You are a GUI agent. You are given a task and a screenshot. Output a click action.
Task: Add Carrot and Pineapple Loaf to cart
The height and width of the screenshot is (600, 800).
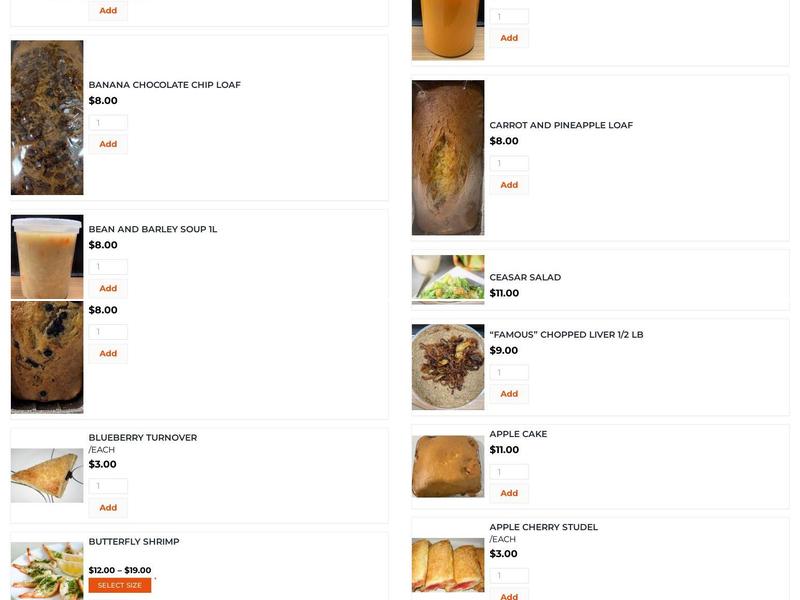(x=509, y=184)
